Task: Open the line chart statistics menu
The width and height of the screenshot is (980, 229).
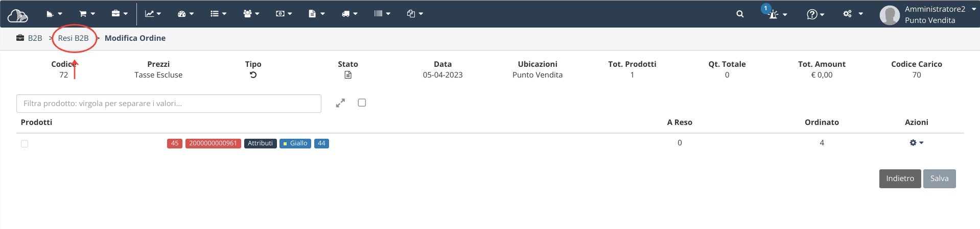Action: click(153, 14)
